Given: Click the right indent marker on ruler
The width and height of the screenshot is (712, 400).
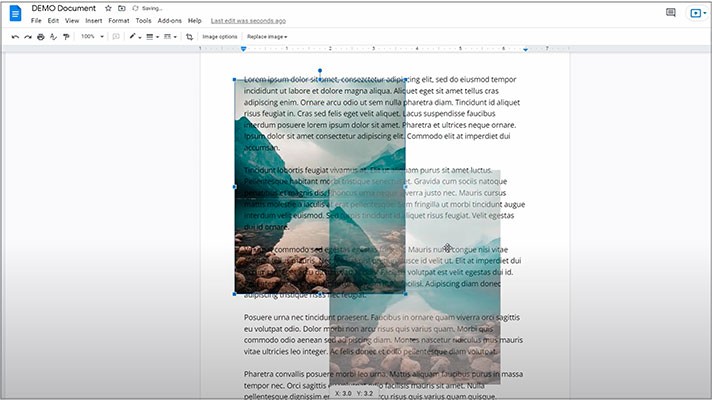Looking at the screenshot, I should [525, 49].
